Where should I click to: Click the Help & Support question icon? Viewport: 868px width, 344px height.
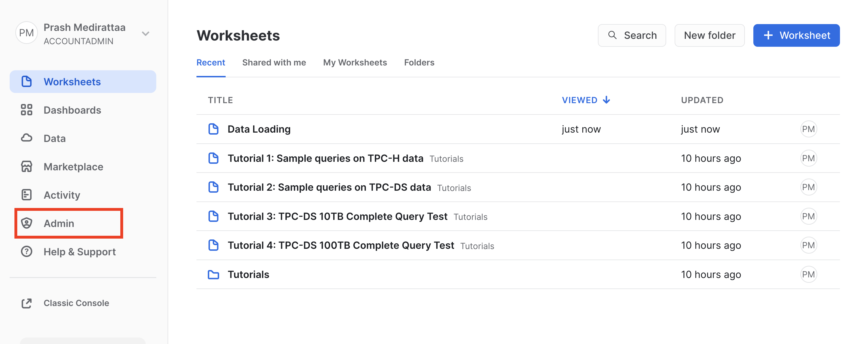point(27,252)
